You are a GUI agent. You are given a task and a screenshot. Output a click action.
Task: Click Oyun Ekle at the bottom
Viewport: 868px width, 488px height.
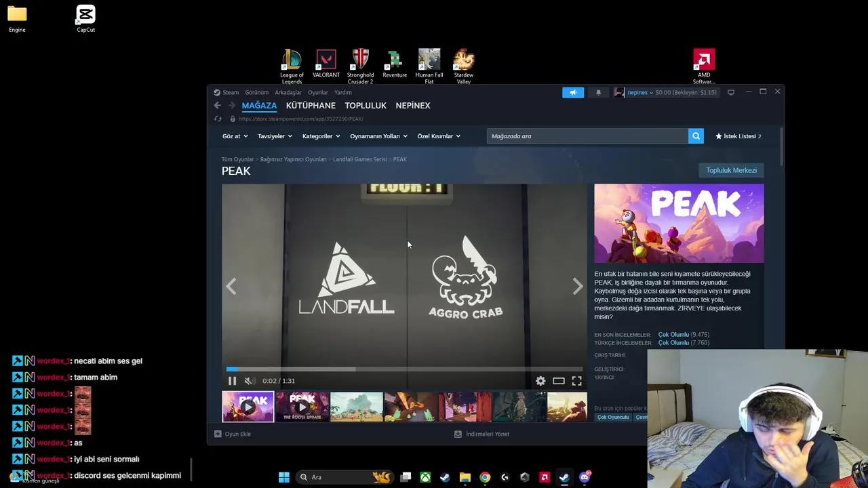(233, 434)
